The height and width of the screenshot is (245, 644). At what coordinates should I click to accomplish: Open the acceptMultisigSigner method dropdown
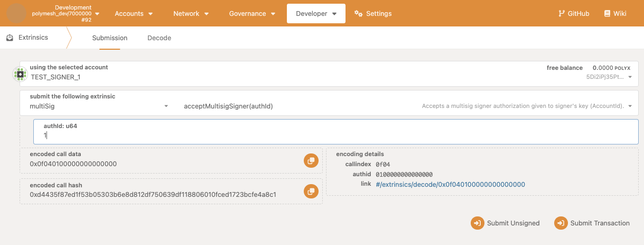point(404,106)
